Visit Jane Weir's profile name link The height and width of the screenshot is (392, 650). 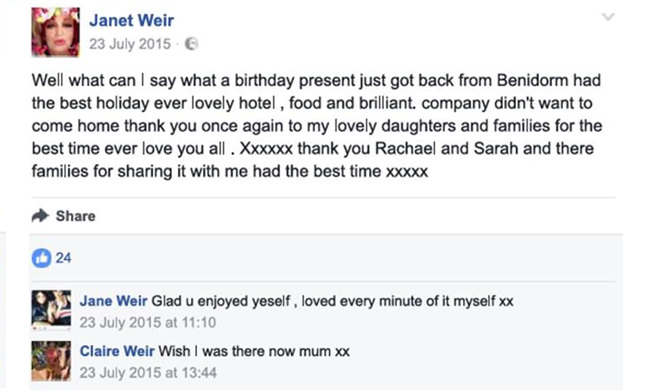click(x=113, y=301)
